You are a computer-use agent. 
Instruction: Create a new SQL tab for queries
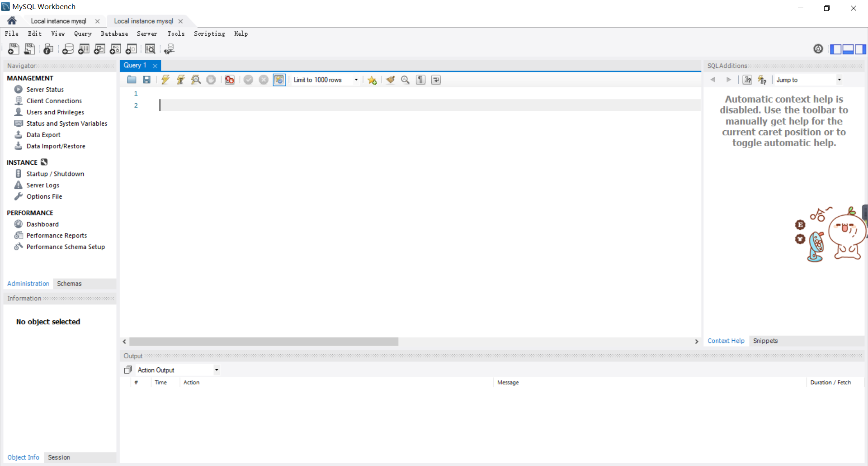[x=14, y=49]
